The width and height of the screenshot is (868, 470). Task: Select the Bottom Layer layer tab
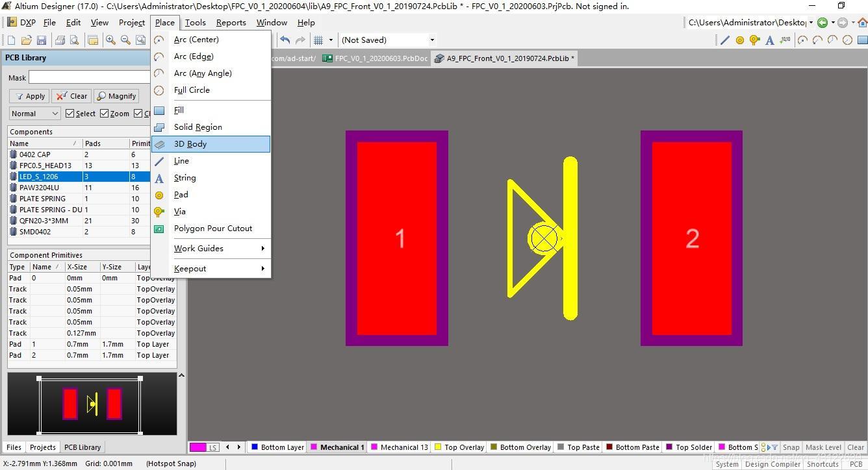(277, 447)
